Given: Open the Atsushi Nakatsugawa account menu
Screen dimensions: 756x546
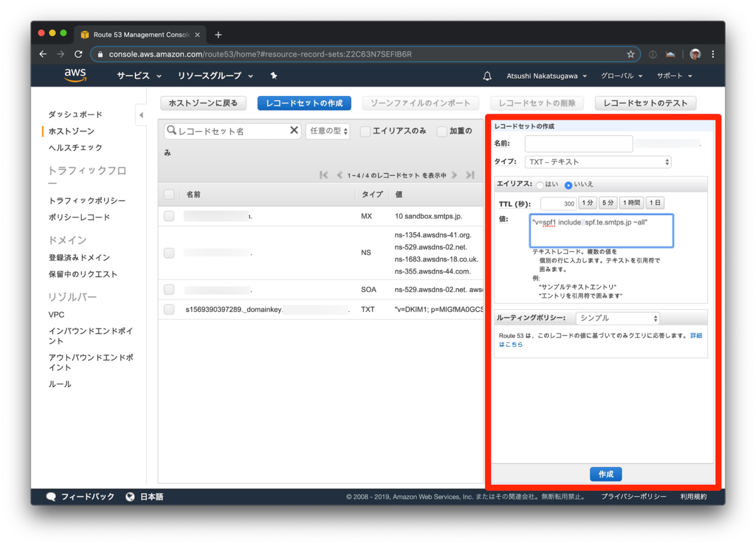Looking at the screenshot, I should point(547,76).
